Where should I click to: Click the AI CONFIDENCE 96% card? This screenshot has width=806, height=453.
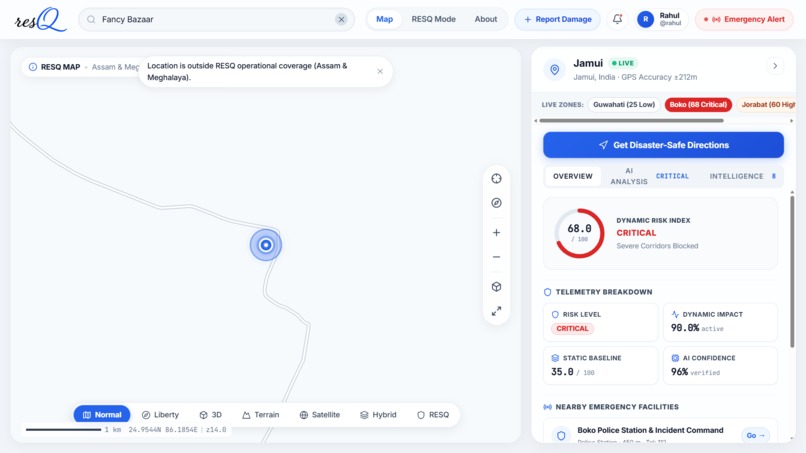[720, 366]
